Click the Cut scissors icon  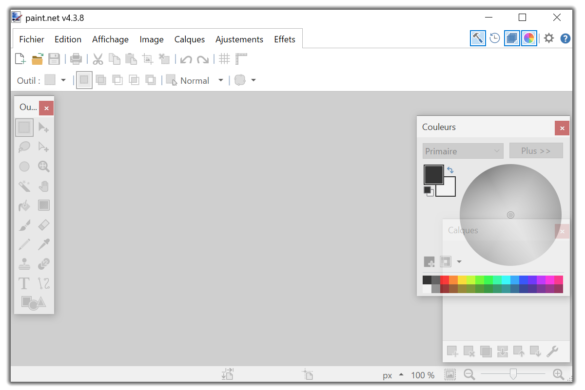pos(98,59)
